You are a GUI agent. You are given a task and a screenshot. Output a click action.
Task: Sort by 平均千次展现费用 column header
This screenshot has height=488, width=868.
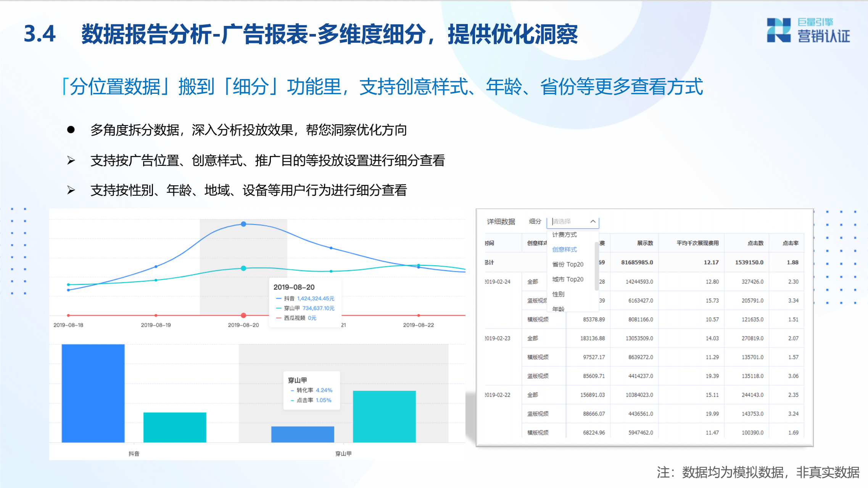pos(697,243)
